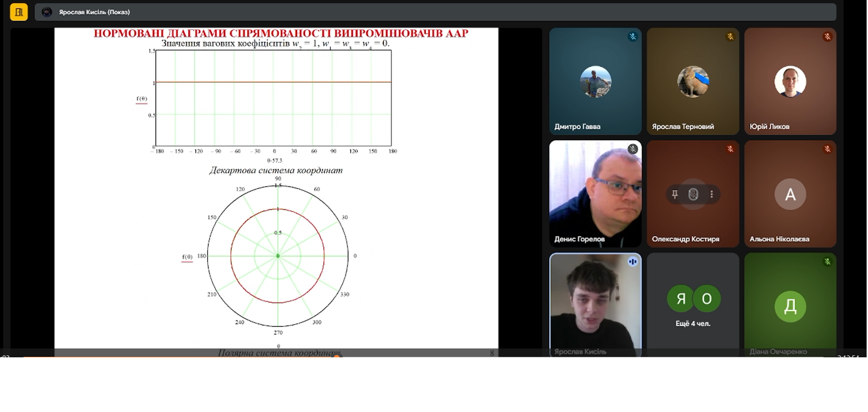The image size is (868, 412).
Task: Expand the "Ещё 4 чел." participants tile
Action: (x=693, y=305)
